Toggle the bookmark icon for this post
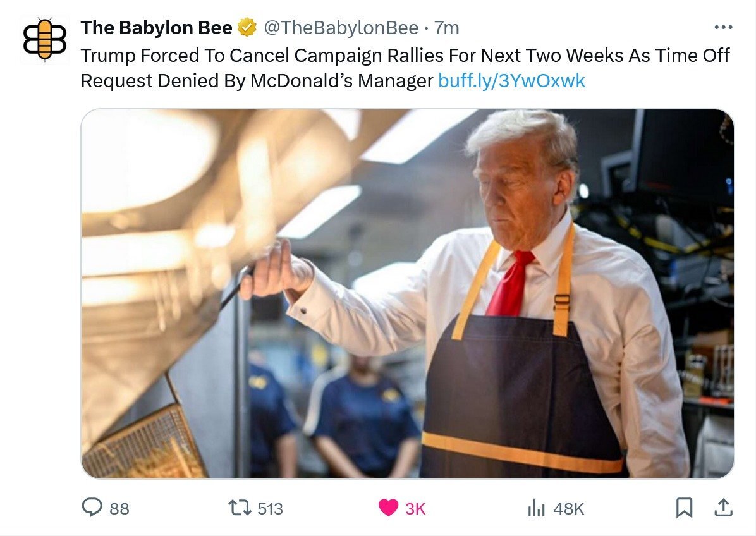The height and width of the screenshot is (536, 756). pos(684,508)
